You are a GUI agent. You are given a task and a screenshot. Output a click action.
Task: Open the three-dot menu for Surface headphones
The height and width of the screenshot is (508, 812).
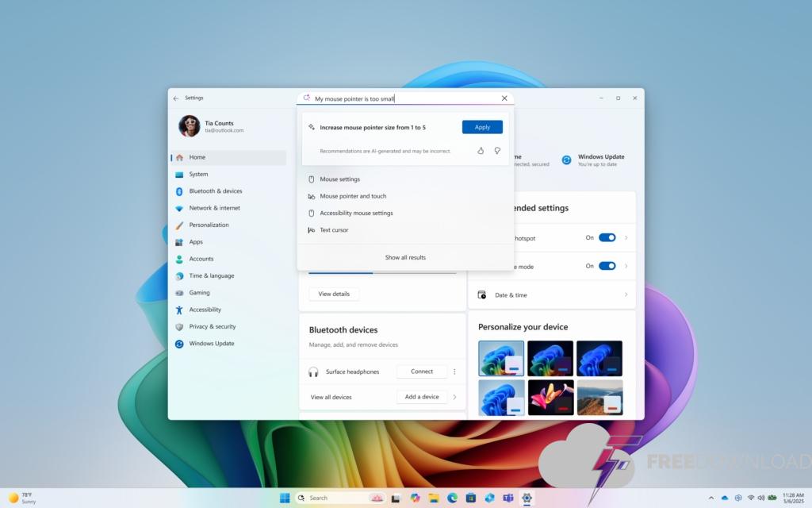454,371
